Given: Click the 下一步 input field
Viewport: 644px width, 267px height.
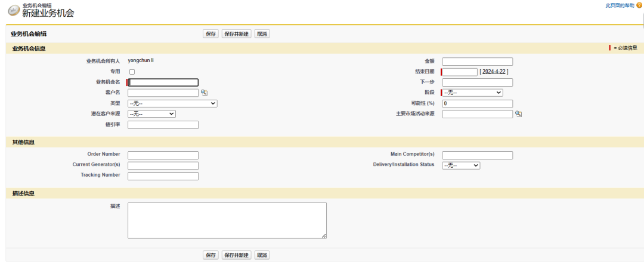Looking at the screenshot, I should [477, 82].
